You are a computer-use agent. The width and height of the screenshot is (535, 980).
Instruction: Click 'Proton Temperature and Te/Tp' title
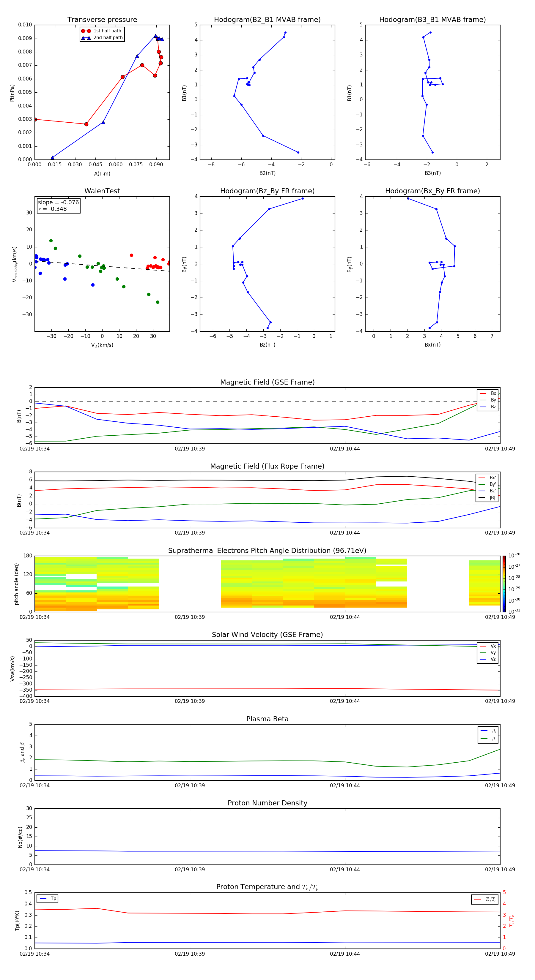(267, 887)
